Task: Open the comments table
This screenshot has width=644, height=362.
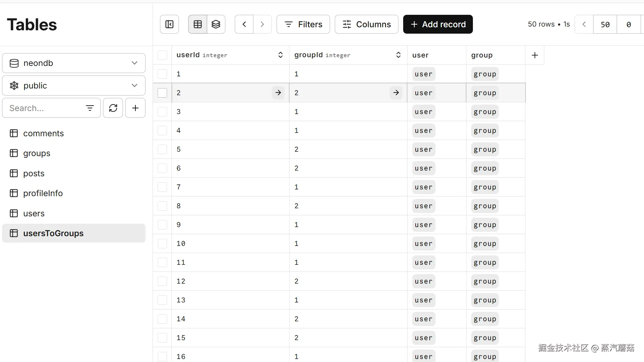Action: click(43, 133)
